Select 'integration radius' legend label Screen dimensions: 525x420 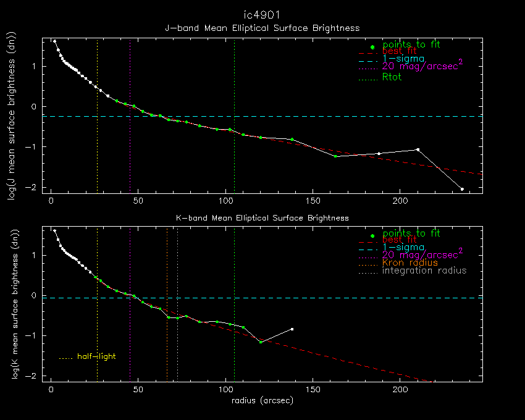coord(424,271)
